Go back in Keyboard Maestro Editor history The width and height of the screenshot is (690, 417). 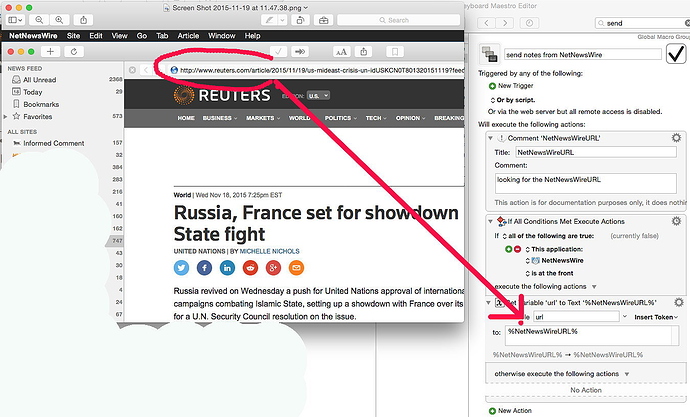coord(486,23)
